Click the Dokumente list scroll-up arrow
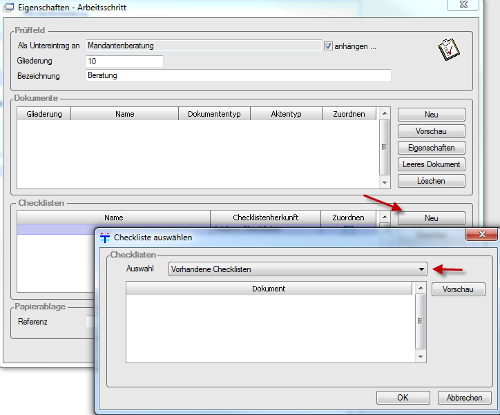The image size is (500, 415). [385, 114]
